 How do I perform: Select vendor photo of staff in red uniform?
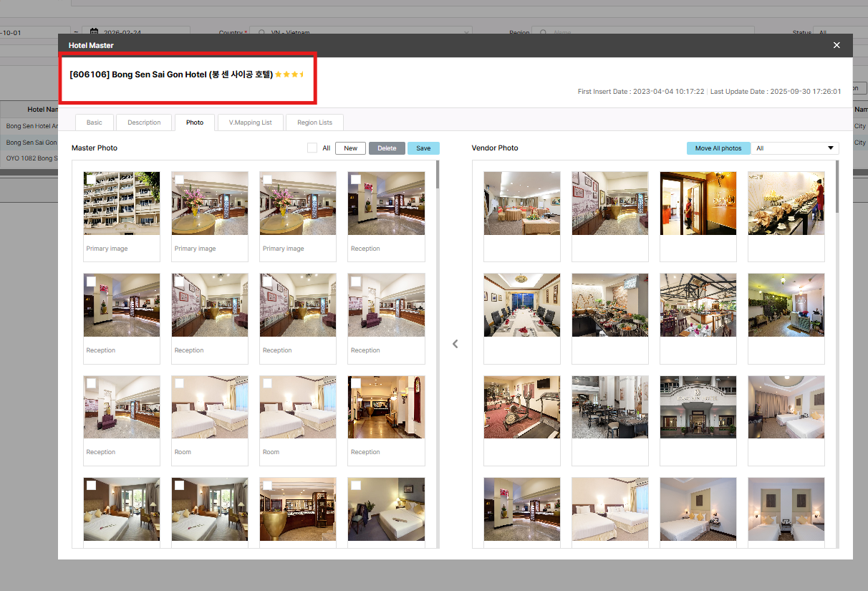point(698,203)
